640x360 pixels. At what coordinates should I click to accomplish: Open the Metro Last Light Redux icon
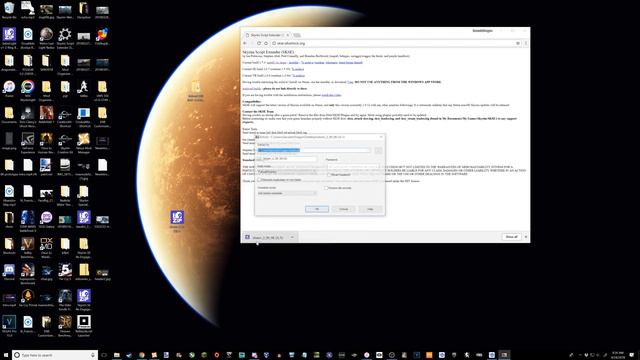click(46, 37)
